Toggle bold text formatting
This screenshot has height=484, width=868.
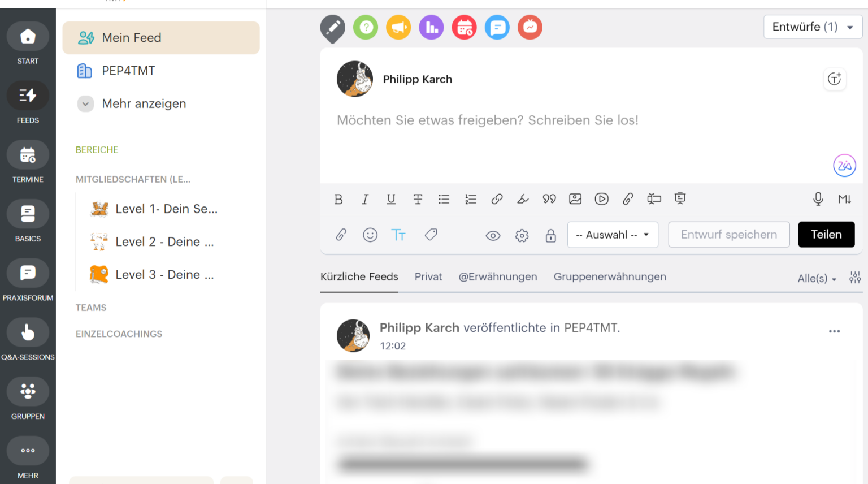coord(338,199)
